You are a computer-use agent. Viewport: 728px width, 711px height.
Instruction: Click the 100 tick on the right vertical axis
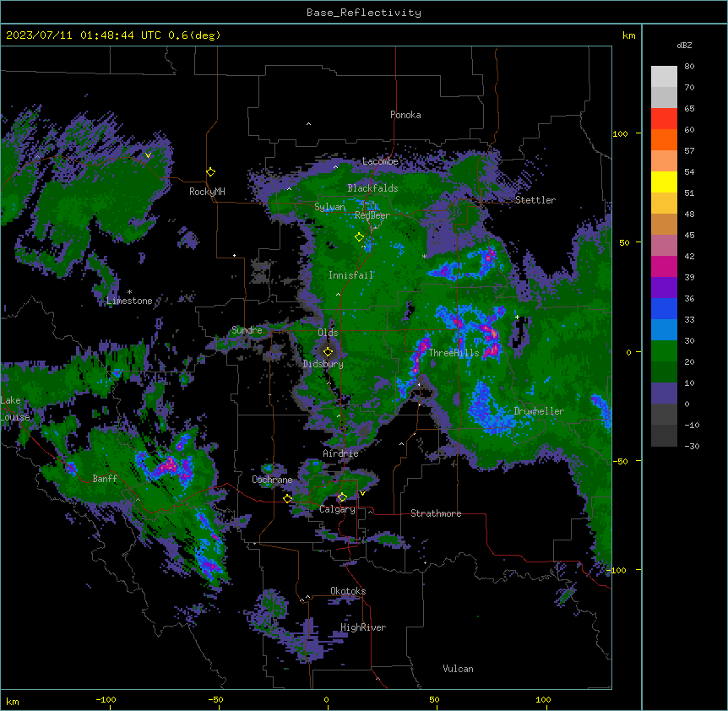pos(620,133)
